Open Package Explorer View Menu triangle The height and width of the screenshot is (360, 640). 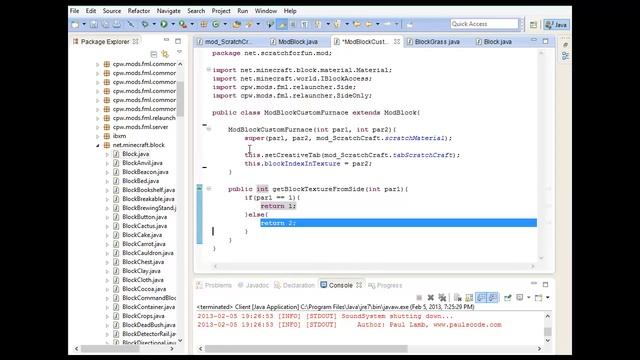pyautogui.click(x=179, y=52)
